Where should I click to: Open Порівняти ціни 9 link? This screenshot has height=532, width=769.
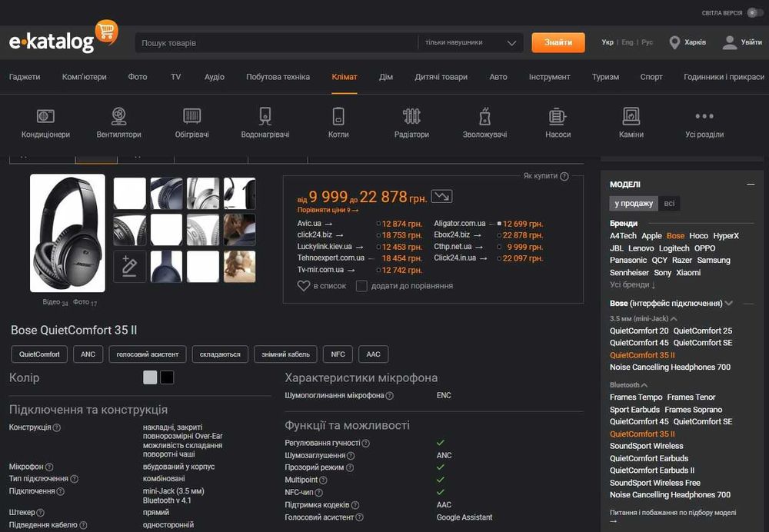pyautogui.click(x=328, y=210)
